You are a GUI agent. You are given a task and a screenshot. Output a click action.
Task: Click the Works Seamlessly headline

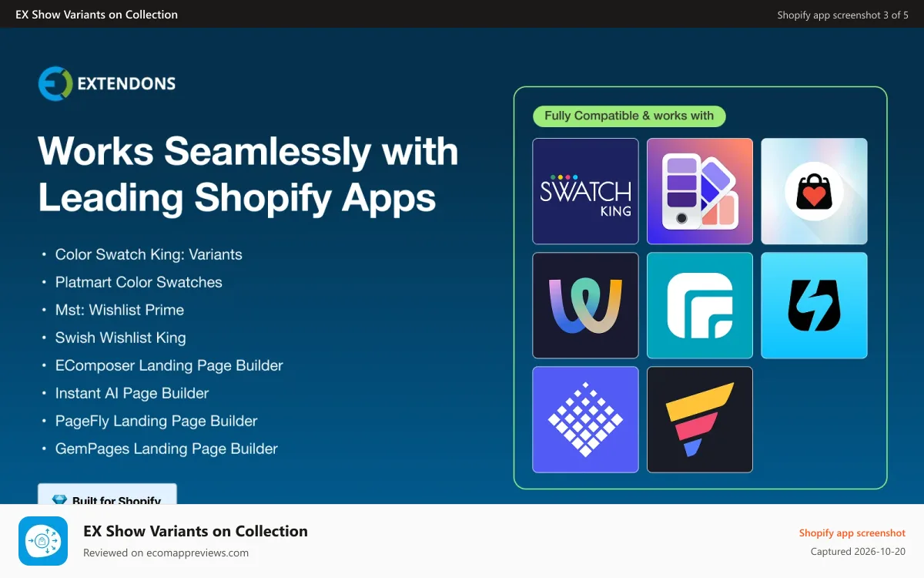tap(248, 174)
